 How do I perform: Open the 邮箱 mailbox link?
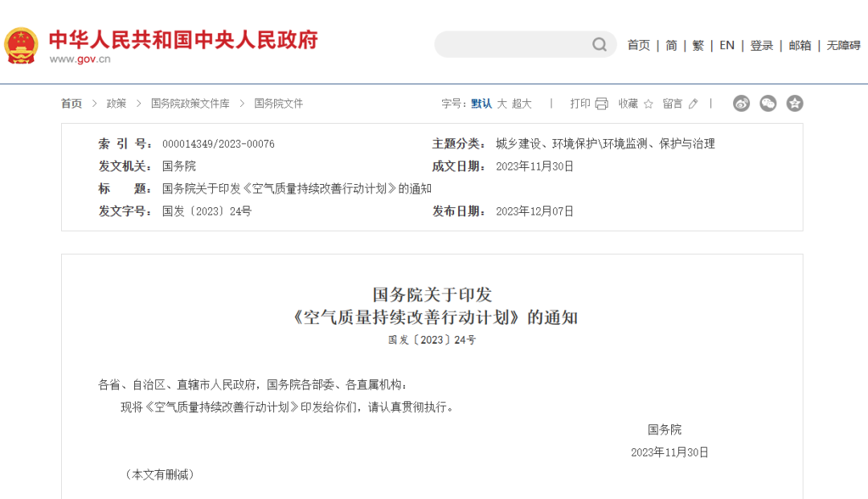click(800, 46)
